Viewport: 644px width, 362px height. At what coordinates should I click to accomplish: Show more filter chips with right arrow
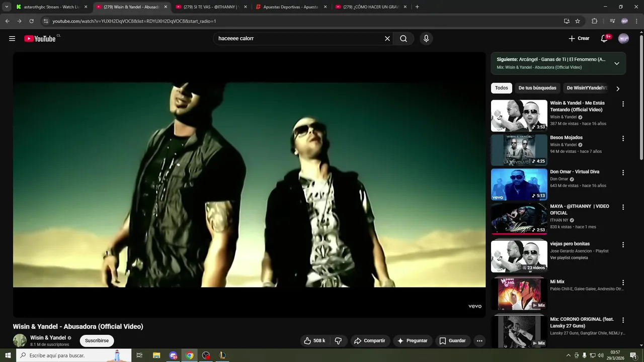tap(618, 88)
